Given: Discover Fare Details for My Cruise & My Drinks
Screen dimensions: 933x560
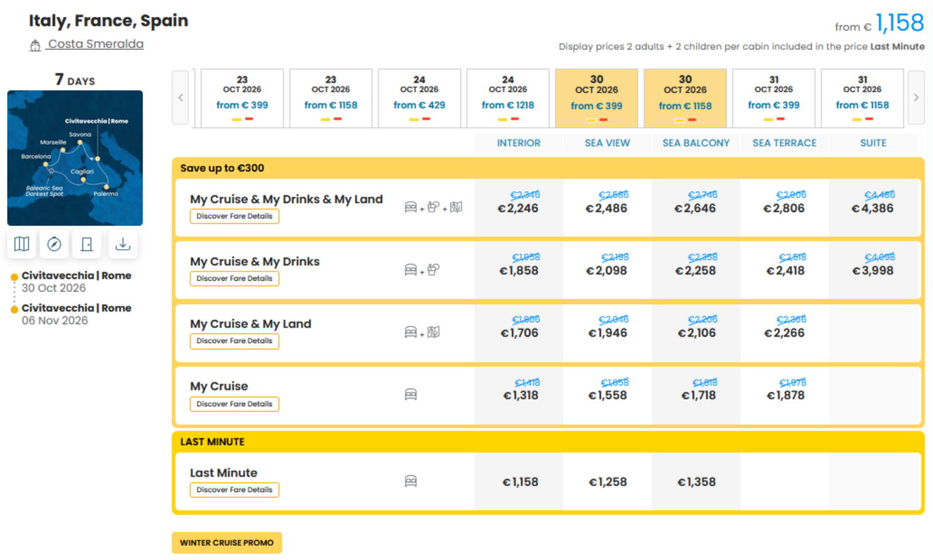Looking at the screenshot, I should point(235,279).
